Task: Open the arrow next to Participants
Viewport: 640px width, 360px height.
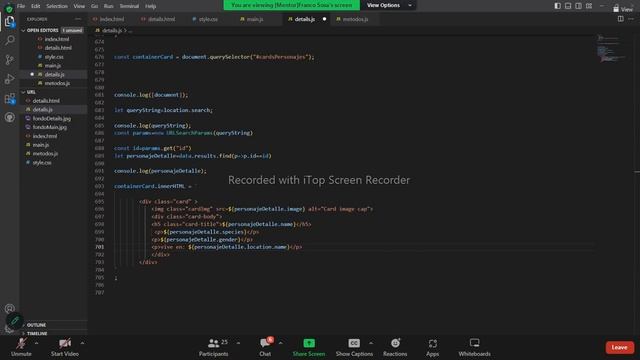Action: click(x=238, y=343)
